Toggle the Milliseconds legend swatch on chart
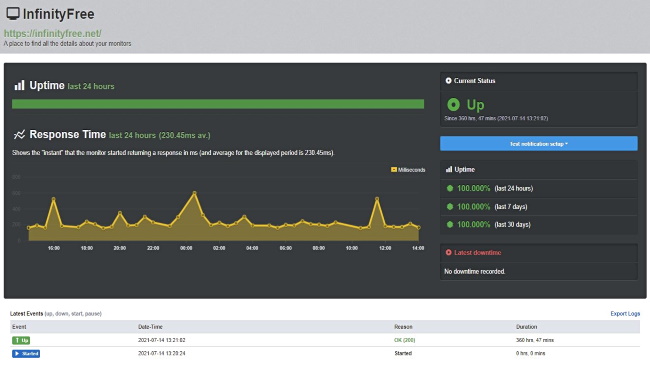Image resolution: width=650 pixels, height=365 pixels. pyautogui.click(x=394, y=170)
